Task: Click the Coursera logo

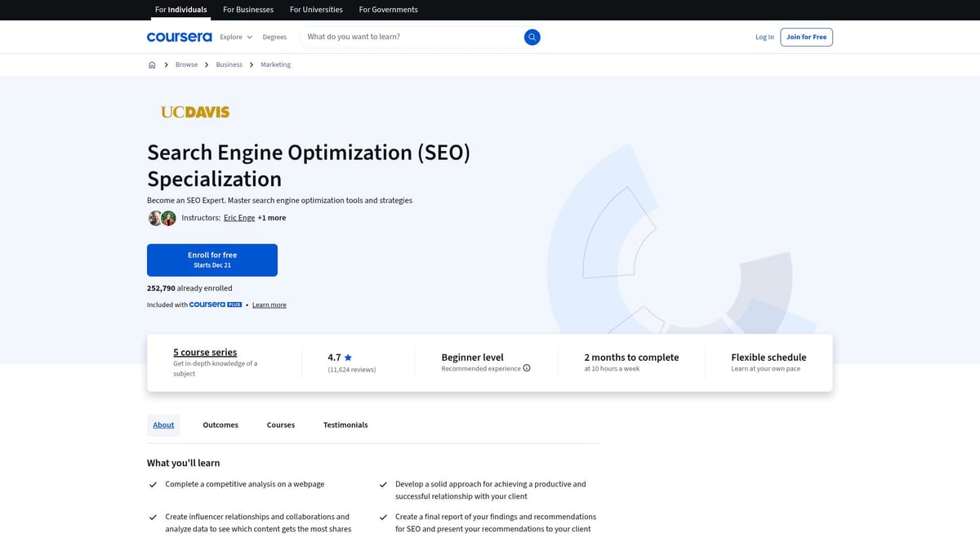Action: click(x=179, y=37)
